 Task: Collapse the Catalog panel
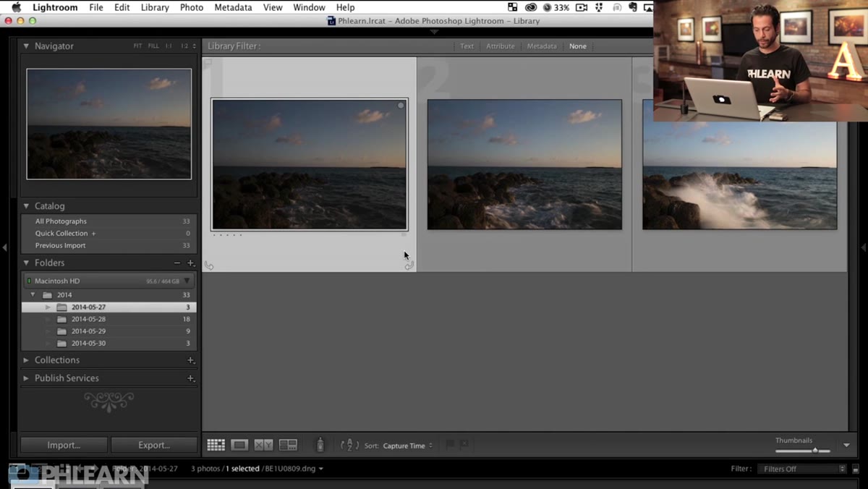pyautogui.click(x=26, y=206)
